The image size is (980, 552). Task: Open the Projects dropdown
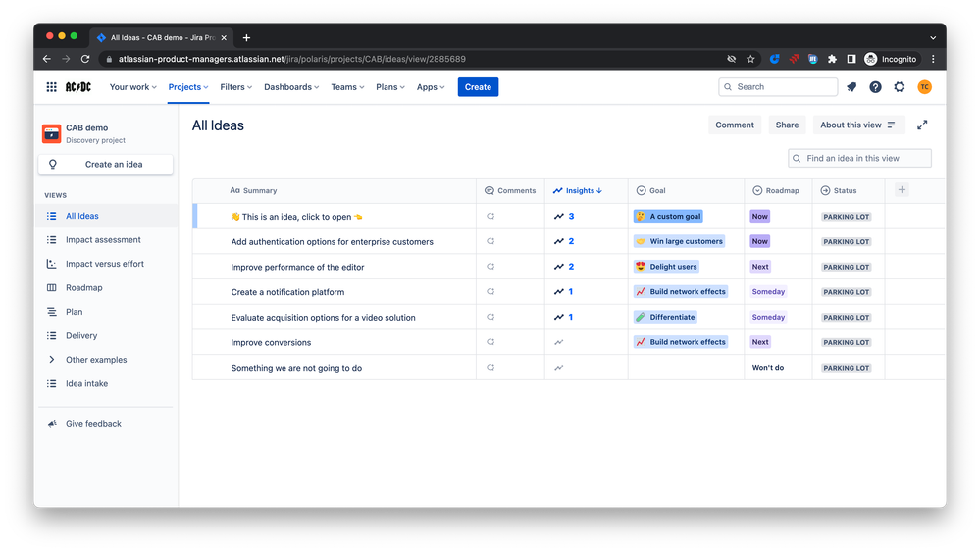[x=188, y=87]
